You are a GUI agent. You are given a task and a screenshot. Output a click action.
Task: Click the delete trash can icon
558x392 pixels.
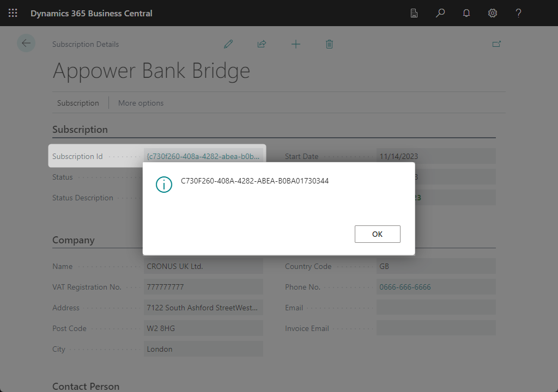click(329, 44)
